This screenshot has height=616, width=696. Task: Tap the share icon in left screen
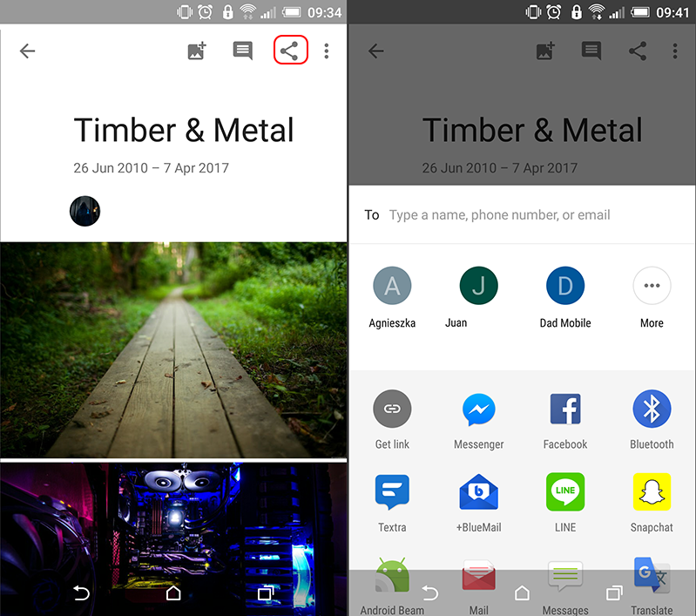coord(290,51)
